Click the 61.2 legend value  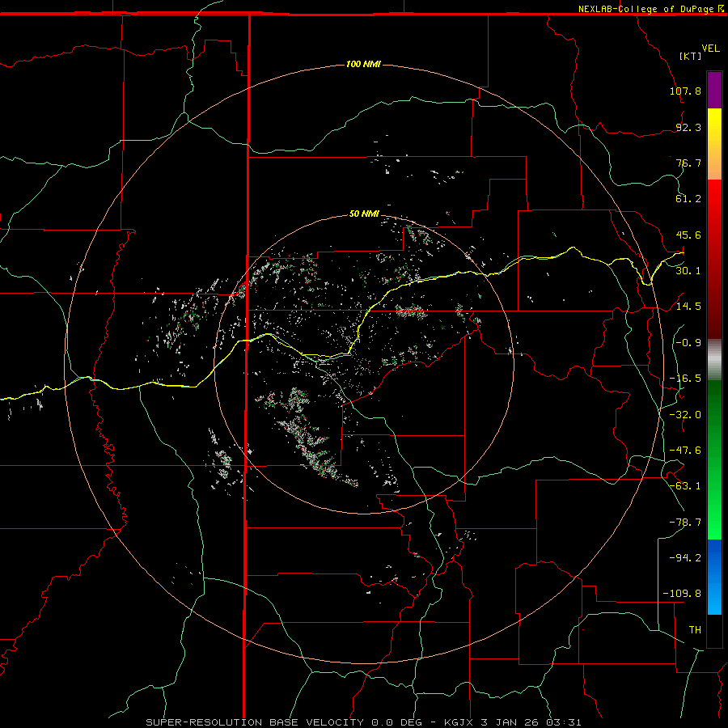point(688,199)
